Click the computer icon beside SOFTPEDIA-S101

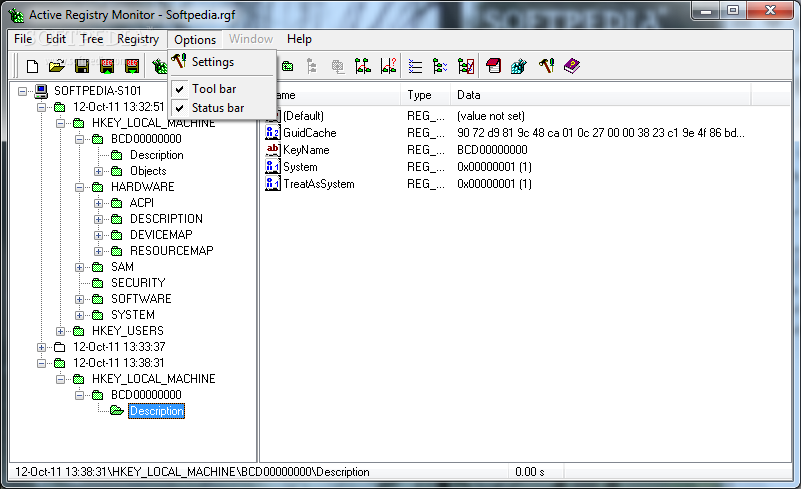41,91
